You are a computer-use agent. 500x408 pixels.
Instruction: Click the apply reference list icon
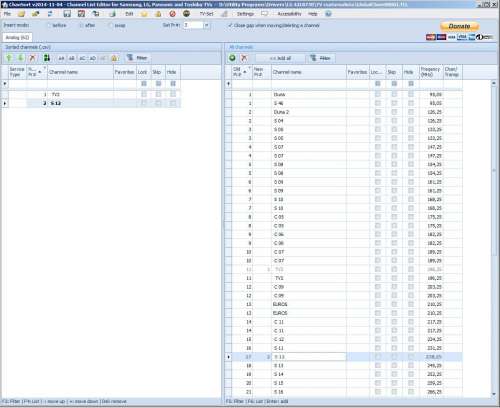tap(96, 14)
